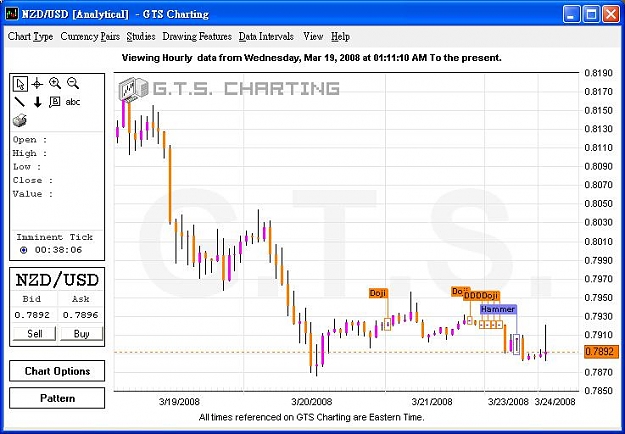Click the Sell button

click(x=34, y=334)
